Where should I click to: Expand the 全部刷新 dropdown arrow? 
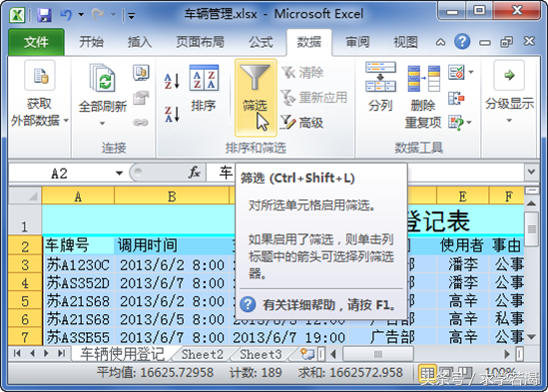pyautogui.click(x=103, y=123)
